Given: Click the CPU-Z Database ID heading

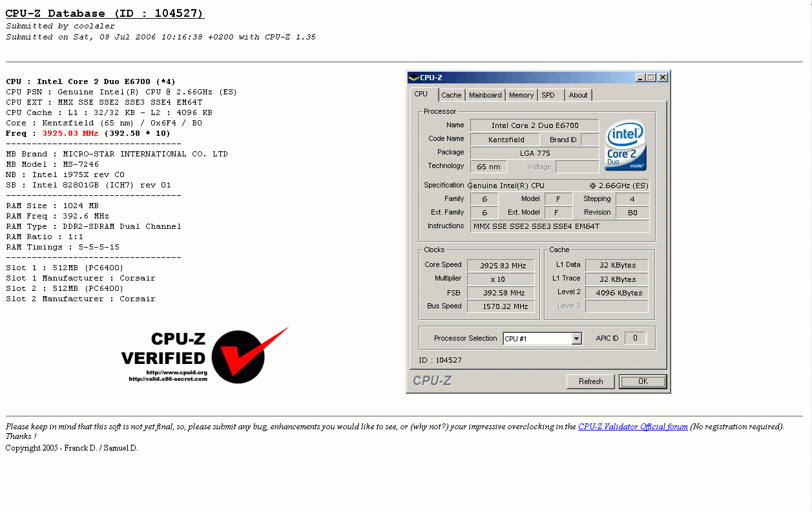Looking at the screenshot, I should [105, 13].
